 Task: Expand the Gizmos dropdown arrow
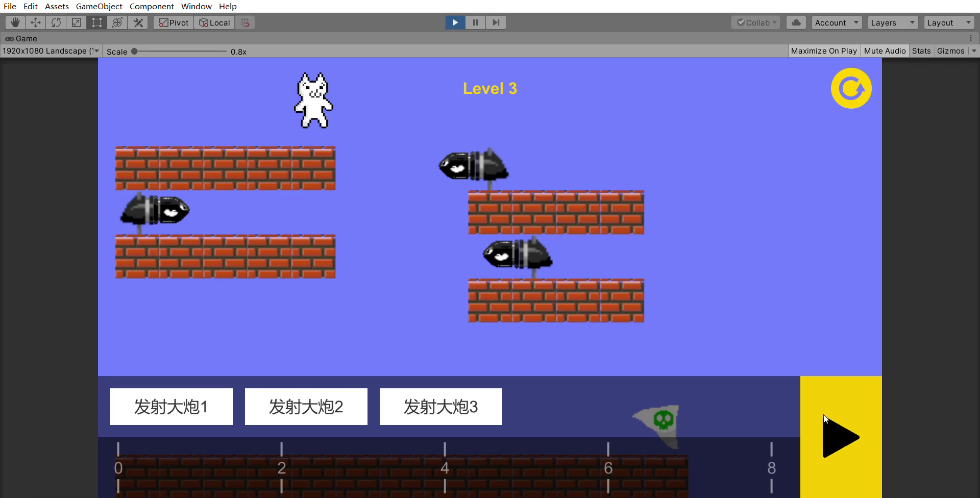tap(974, 51)
